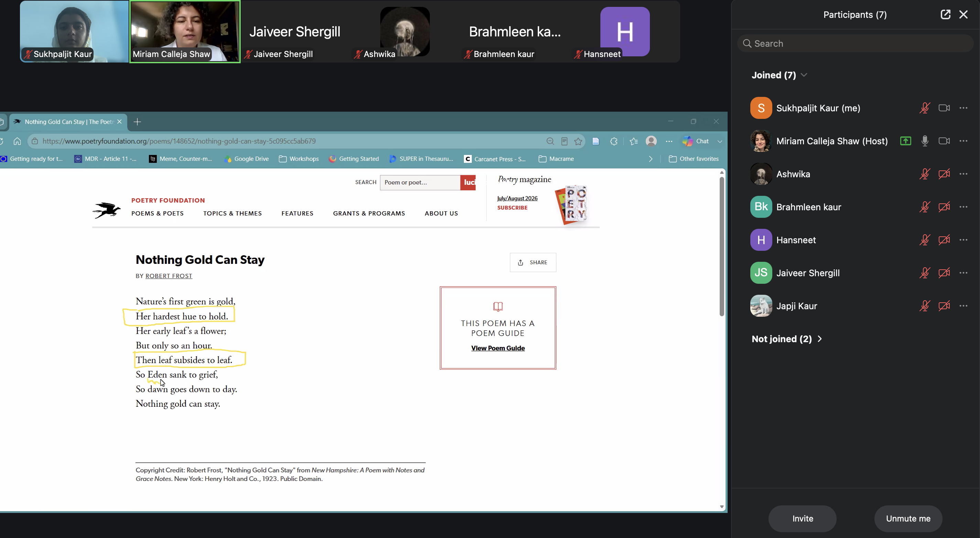Screen dimensions: 980x538
Task: Expand the Not joined (2) list
Action: tap(819, 339)
